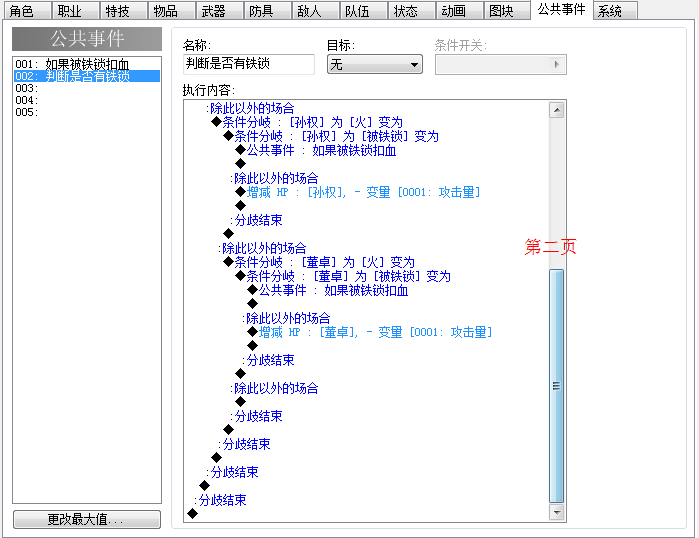Go to the 敌人 tab
The width and height of the screenshot is (699, 538).
pyautogui.click(x=316, y=11)
